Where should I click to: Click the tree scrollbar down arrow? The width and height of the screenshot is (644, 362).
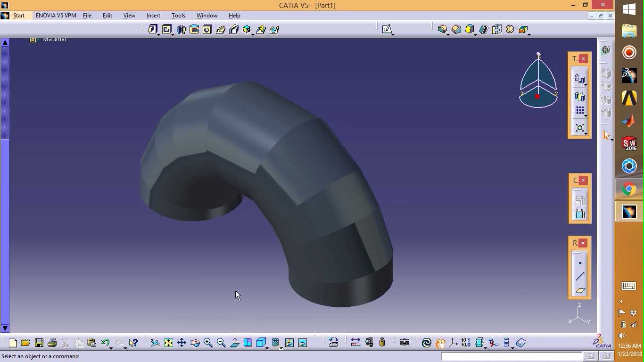[x=5, y=328]
